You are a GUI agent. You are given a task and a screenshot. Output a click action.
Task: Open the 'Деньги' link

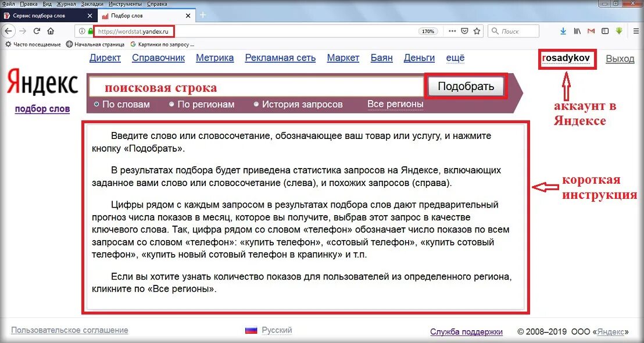[x=419, y=58]
